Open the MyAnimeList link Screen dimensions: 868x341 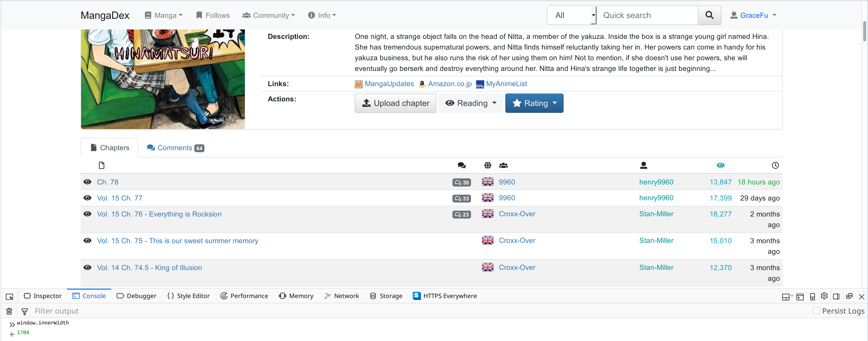click(x=506, y=84)
